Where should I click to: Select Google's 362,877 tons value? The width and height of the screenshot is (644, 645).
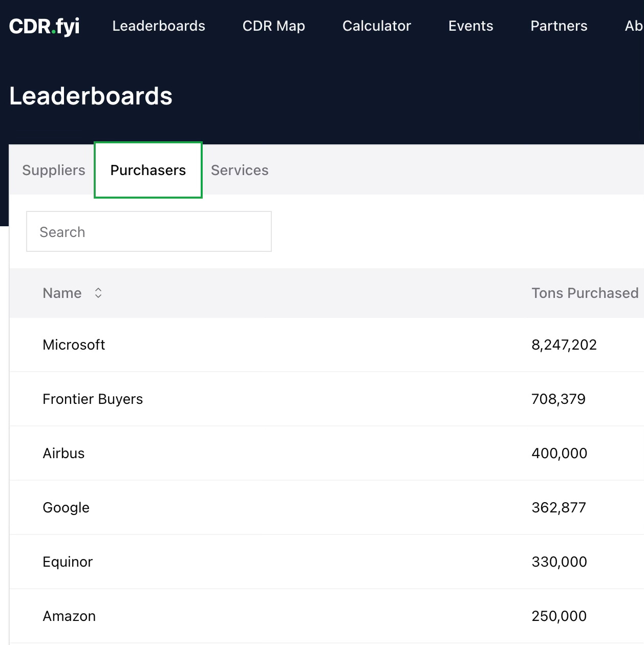pos(559,507)
